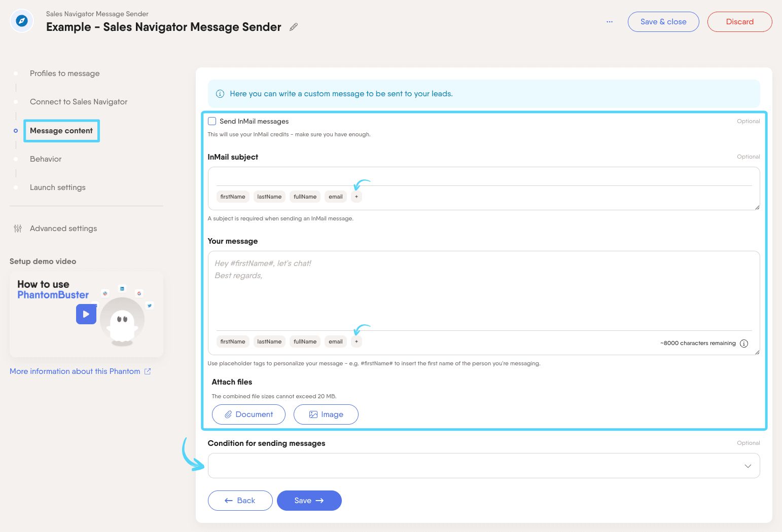The height and width of the screenshot is (532, 782).
Task: Click the Advanced settings sliders icon
Action: coord(18,229)
